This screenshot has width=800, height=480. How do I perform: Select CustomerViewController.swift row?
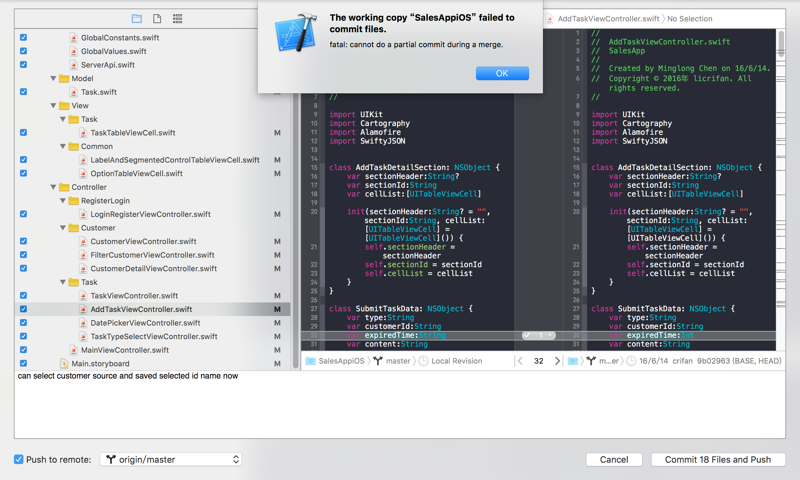(153, 241)
